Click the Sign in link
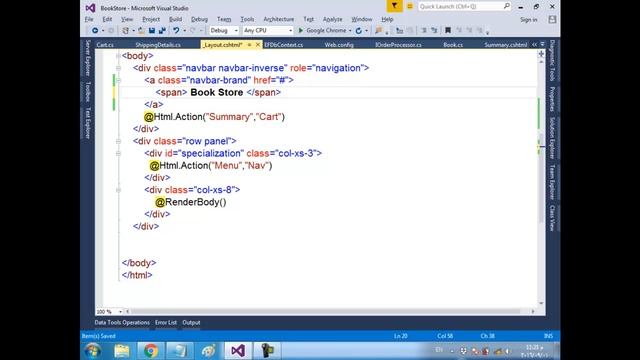 pyautogui.click(x=529, y=20)
